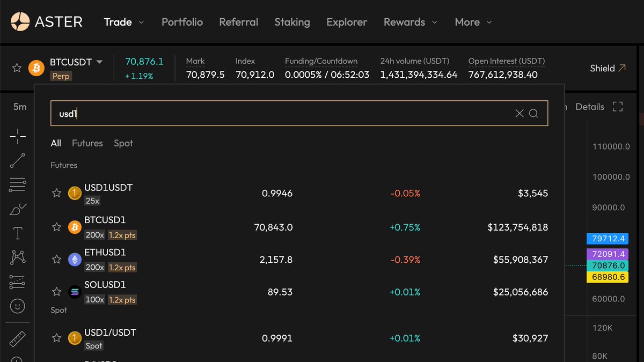Click the Solana icon in SOLUSD1 row

coord(75,292)
